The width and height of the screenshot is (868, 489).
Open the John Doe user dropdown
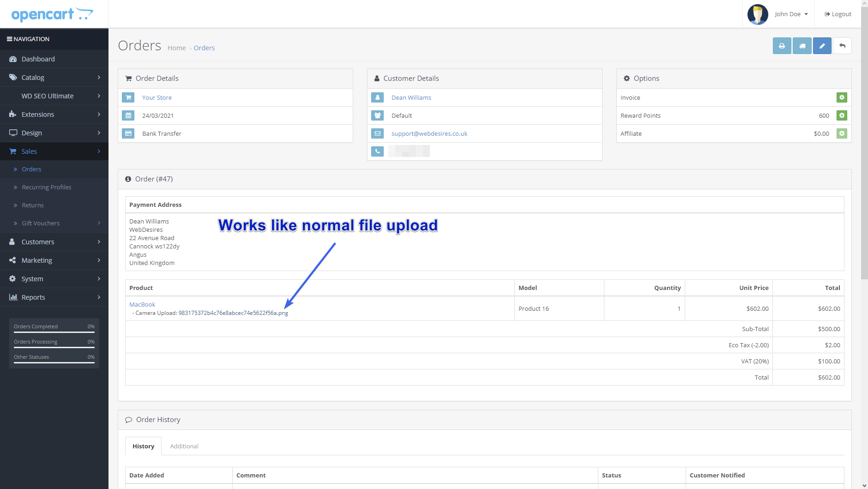[791, 14]
